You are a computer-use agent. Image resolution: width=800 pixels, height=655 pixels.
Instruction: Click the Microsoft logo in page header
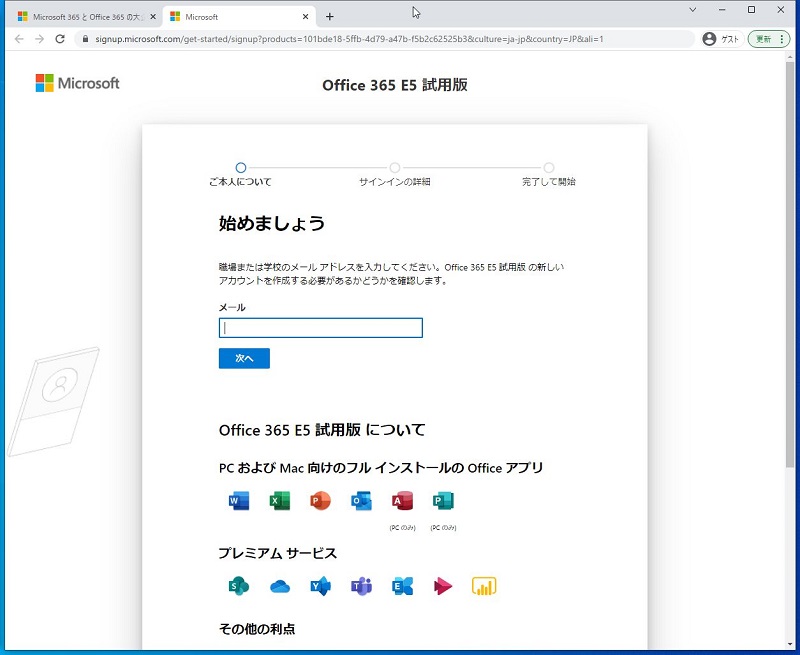78,83
